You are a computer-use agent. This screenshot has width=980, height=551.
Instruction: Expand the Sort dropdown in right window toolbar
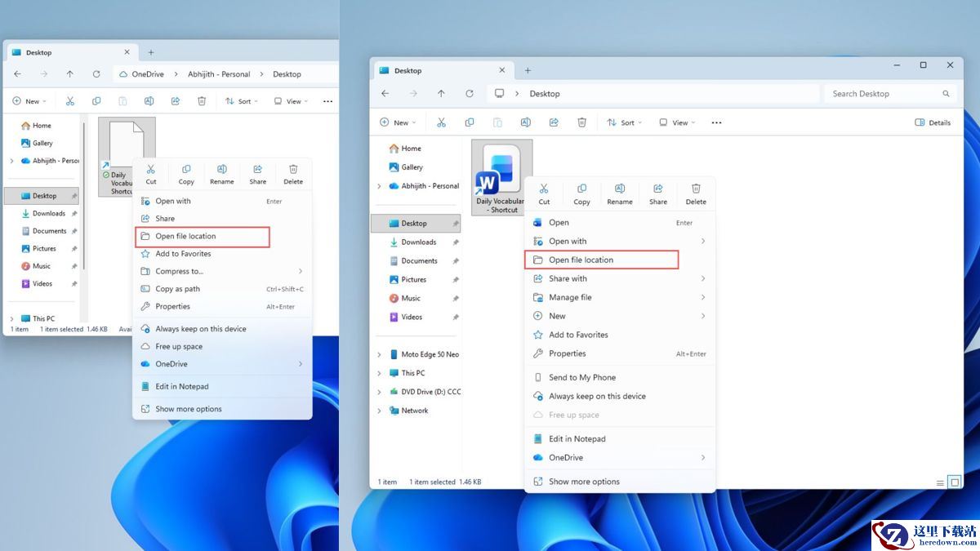click(625, 122)
